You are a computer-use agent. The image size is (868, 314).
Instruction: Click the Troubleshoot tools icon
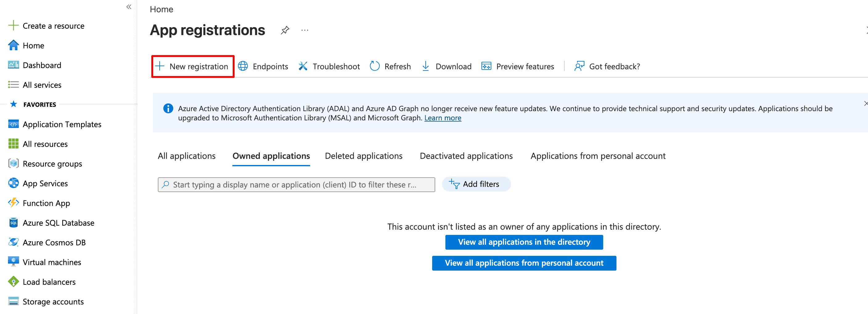(x=303, y=66)
